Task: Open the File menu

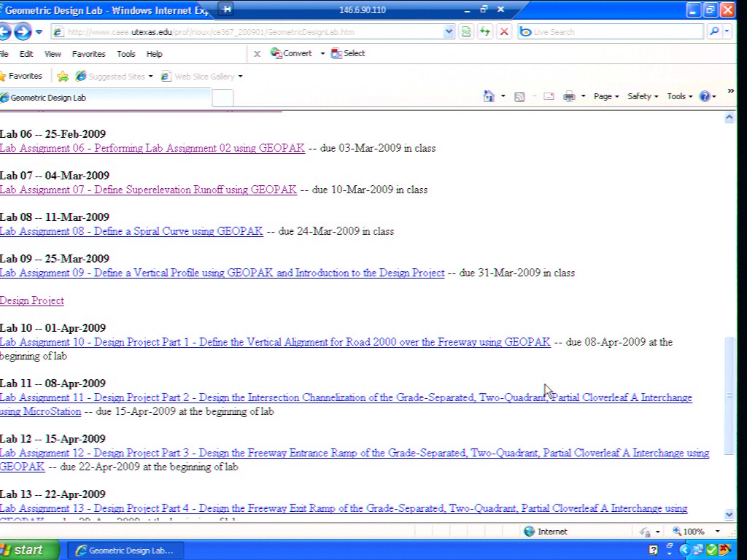Action: click(x=4, y=54)
